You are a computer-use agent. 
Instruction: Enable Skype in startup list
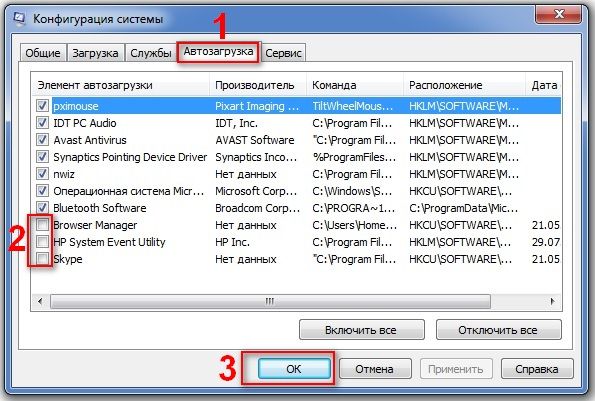click(x=42, y=259)
